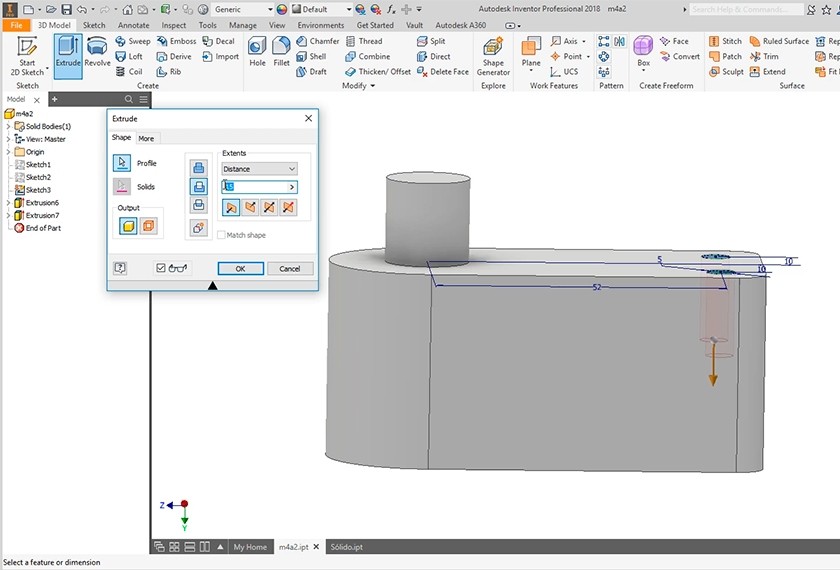Select the symmetric extrude direction button
This screenshot has height=570, width=840.
269,207
